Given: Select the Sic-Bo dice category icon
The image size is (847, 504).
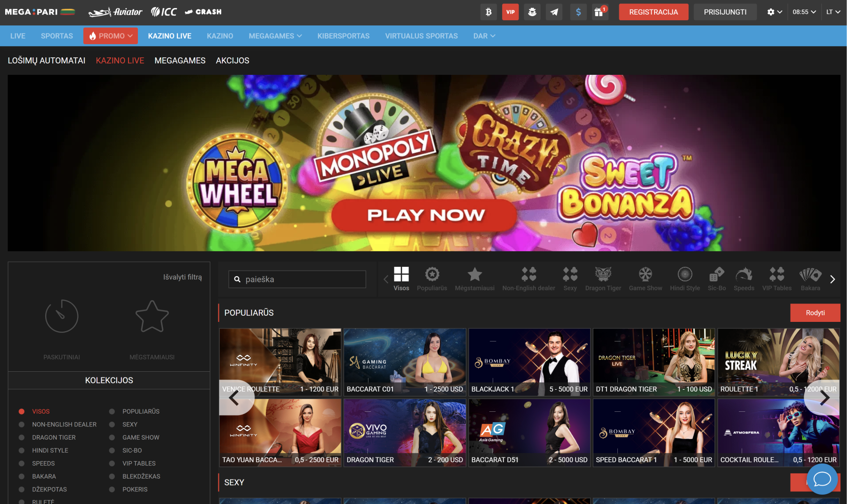Looking at the screenshot, I should (x=717, y=279).
